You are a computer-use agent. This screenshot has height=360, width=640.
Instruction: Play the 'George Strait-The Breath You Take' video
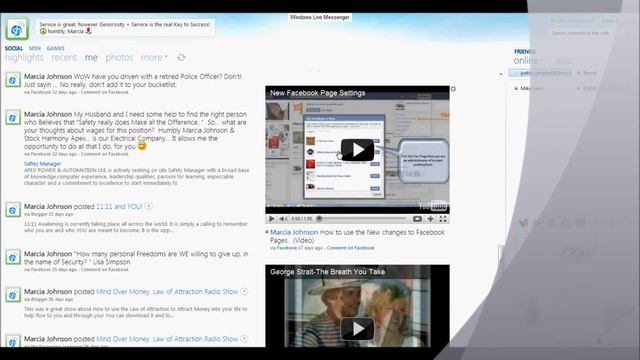point(357,328)
